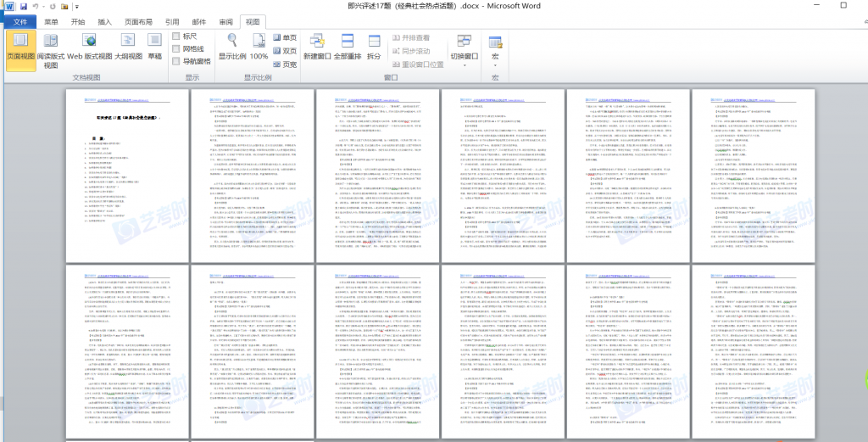Select Web 版式视图 layout icon
This screenshot has width=868, height=442.
point(89,47)
